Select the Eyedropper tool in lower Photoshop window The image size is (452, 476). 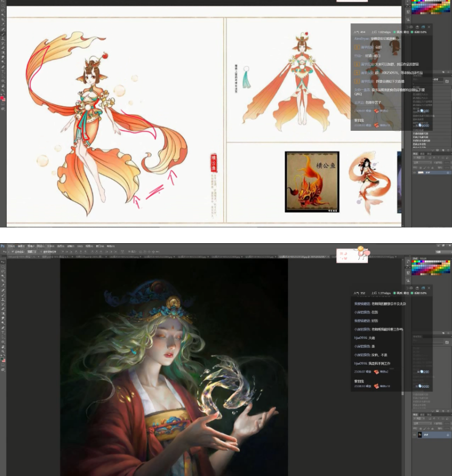point(3,285)
